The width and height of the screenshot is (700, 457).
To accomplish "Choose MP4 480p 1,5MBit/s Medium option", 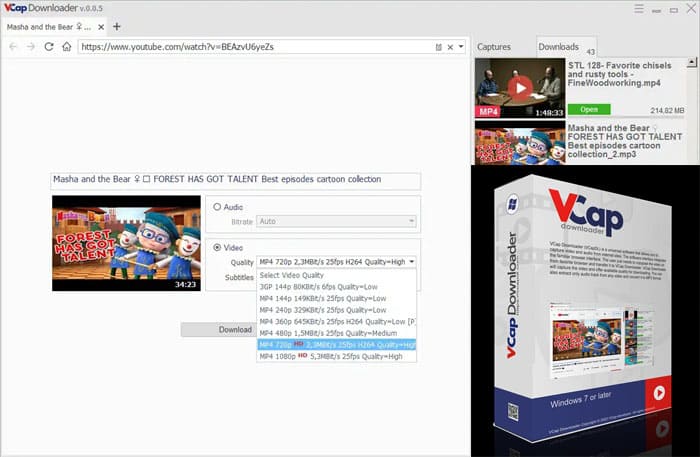I will click(336, 333).
